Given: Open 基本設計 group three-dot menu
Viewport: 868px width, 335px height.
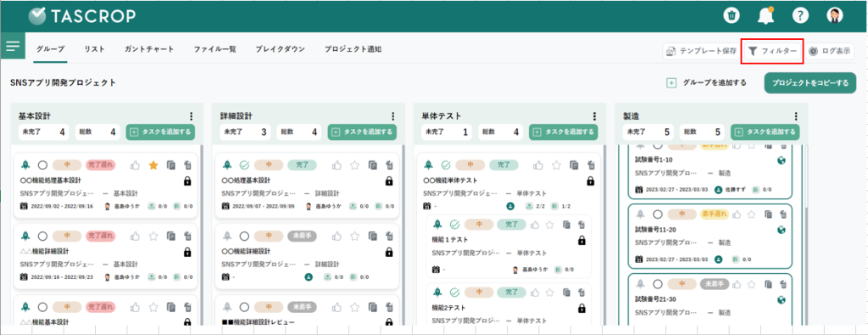Looking at the screenshot, I should point(192,116).
